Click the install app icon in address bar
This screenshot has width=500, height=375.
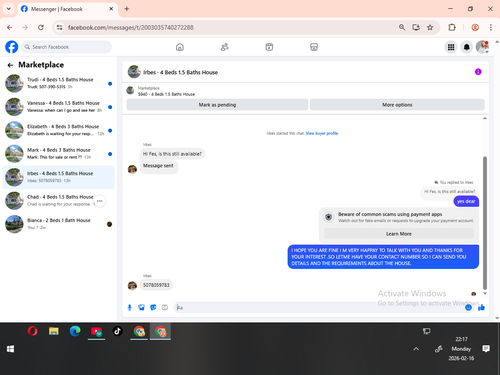[416, 27]
